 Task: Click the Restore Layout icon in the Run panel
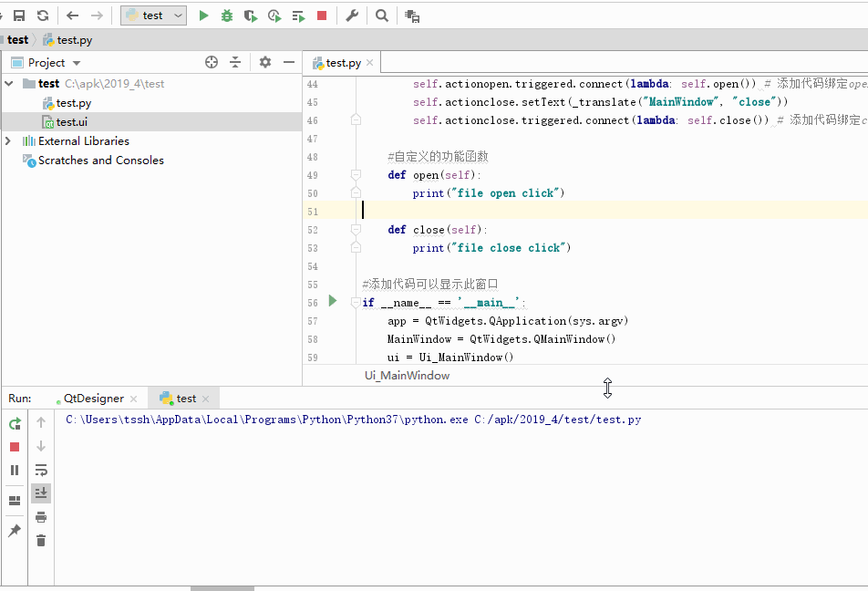(15, 500)
